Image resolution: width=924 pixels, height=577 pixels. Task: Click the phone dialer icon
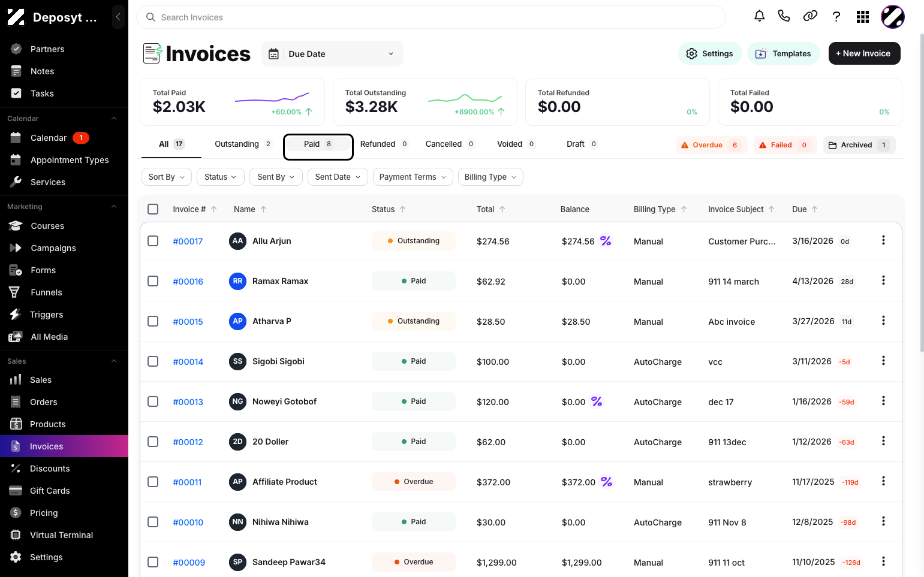pyautogui.click(x=784, y=16)
